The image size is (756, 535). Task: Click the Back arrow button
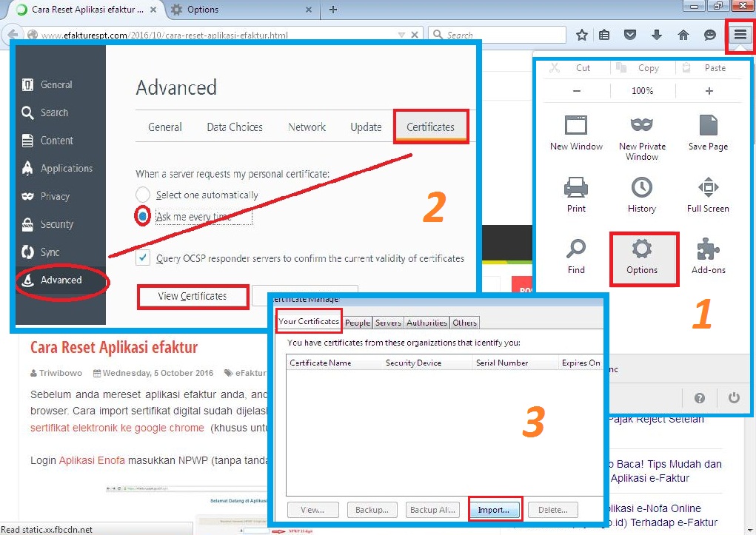pos(13,35)
